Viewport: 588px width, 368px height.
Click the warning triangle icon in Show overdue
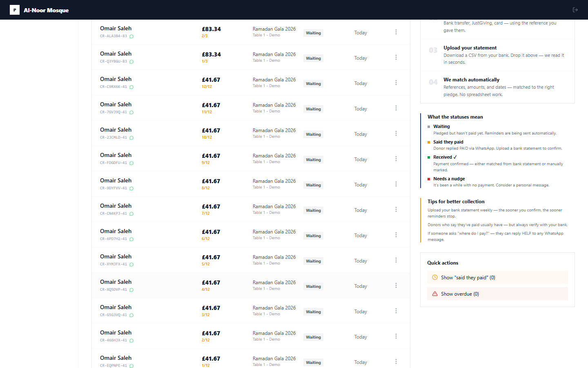click(435, 294)
